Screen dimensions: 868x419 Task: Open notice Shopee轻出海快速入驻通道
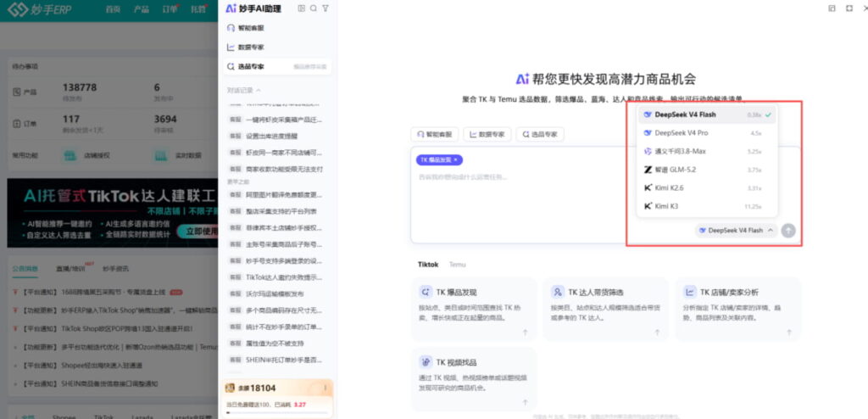[x=82, y=366]
